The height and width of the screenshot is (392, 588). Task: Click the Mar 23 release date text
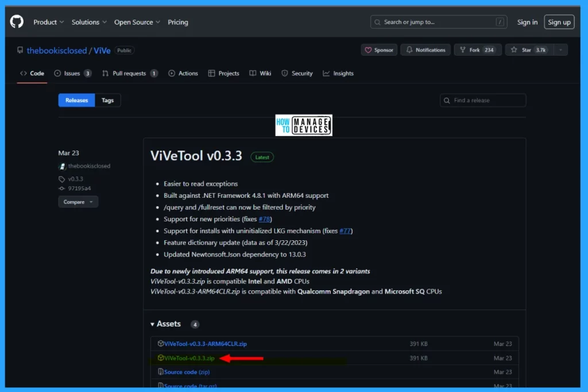coord(69,153)
